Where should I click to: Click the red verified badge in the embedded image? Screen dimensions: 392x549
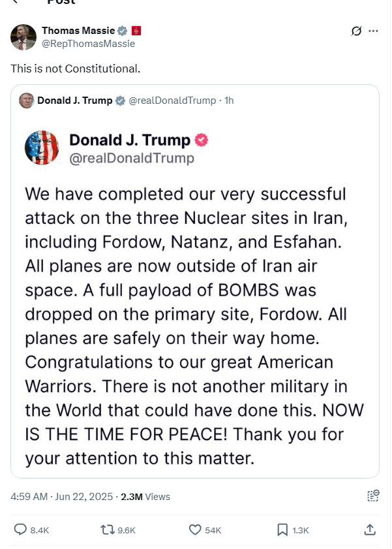(202, 140)
